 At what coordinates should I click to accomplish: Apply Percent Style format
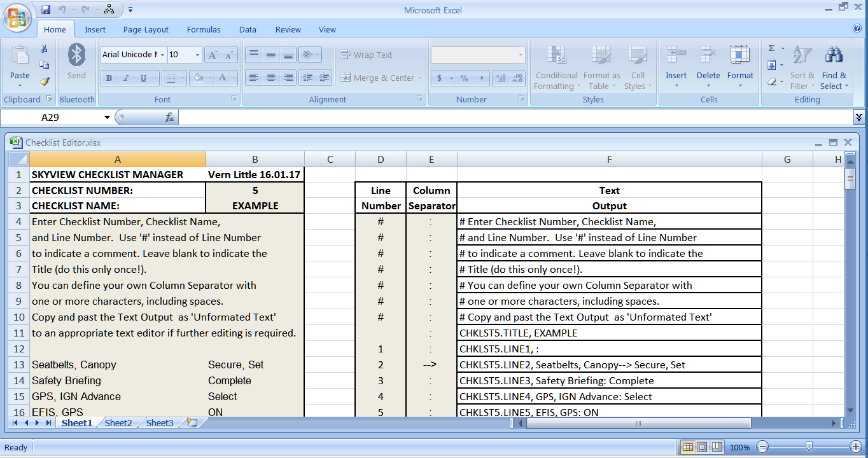[x=464, y=78]
